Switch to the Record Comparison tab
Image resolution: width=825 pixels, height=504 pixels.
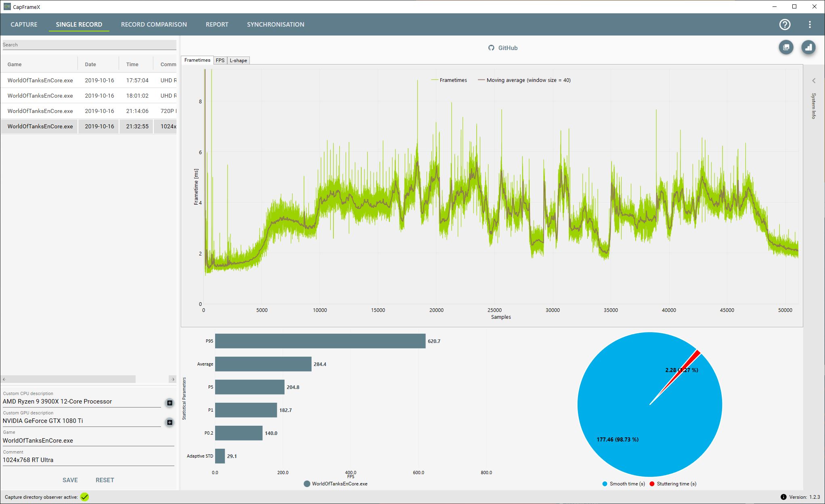pyautogui.click(x=154, y=25)
